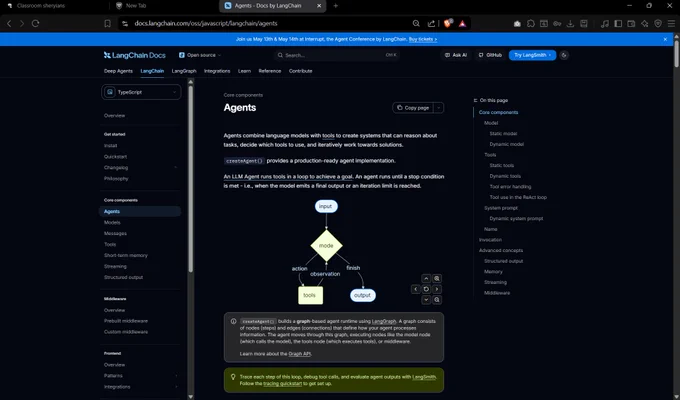Expand the Changelog sidebar item
680x400 pixels.
click(x=176, y=167)
